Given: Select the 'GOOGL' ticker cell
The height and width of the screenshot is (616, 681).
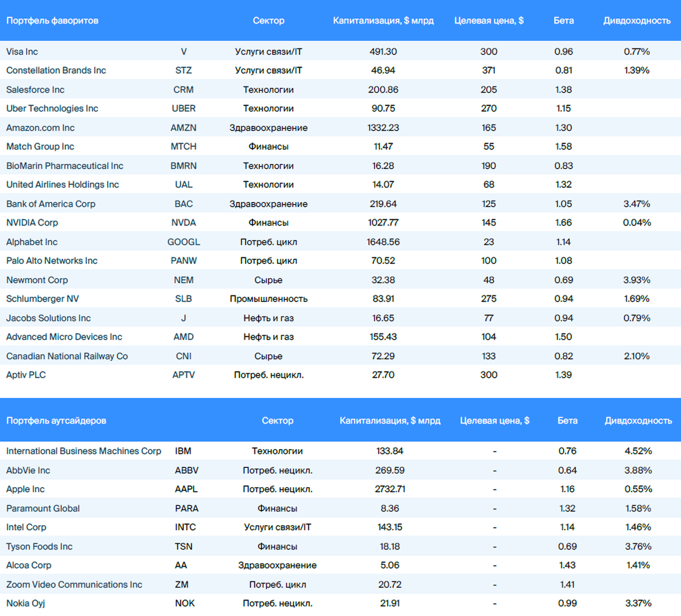Looking at the screenshot, I should click(x=183, y=242).
